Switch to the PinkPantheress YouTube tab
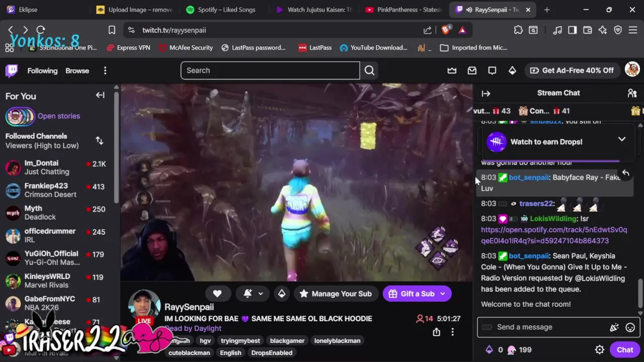Screen dimensions: 644x362 (x=404, y=10)
